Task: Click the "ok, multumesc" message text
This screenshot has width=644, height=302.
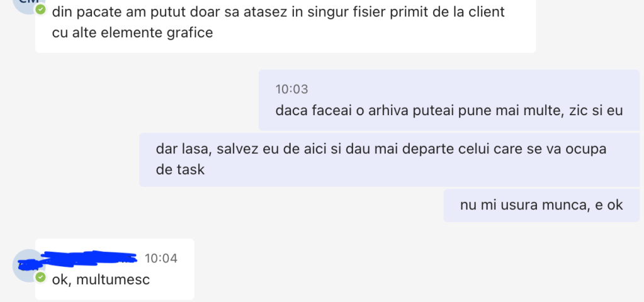Action: coord(101,279)
